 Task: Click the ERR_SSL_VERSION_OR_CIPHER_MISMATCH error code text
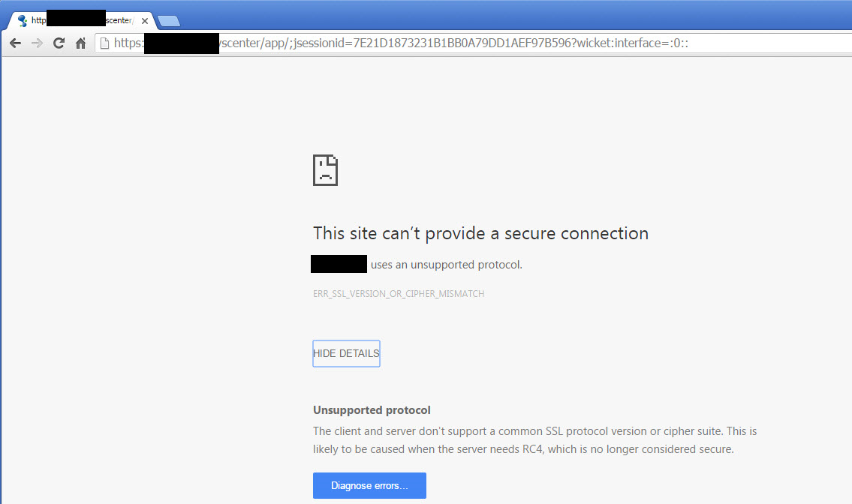(x=399, y=294)
